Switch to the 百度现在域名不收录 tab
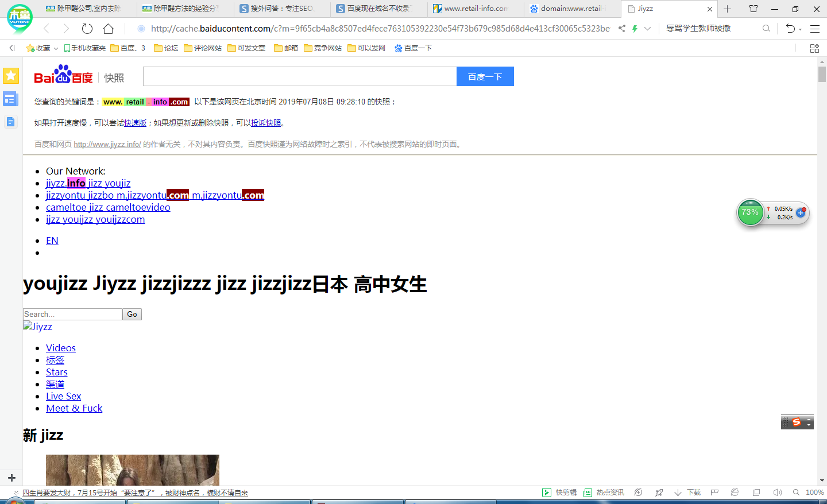The width and height of the screenshot is (827, 504). (x=379, y=9)
